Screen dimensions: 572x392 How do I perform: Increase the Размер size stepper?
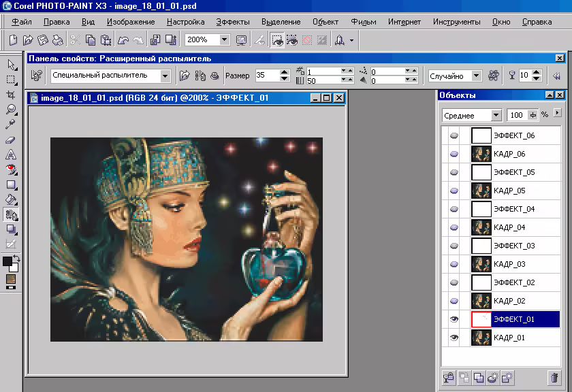[285, 72]
